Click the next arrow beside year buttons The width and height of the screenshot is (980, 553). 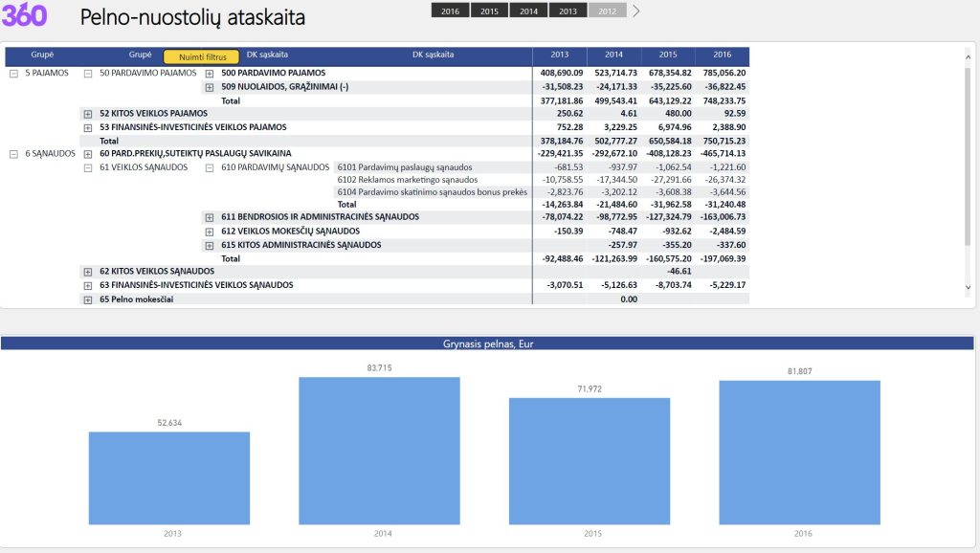point(636,11)
